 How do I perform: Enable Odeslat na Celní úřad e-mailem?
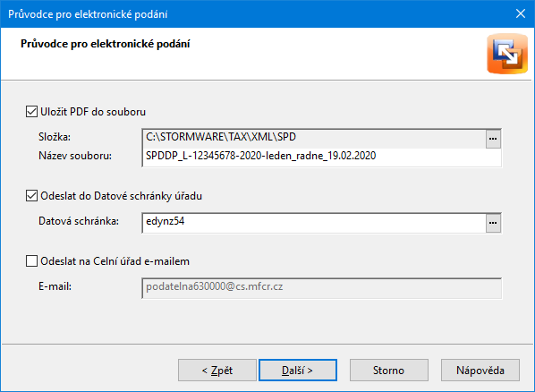(x=31, y=261)
